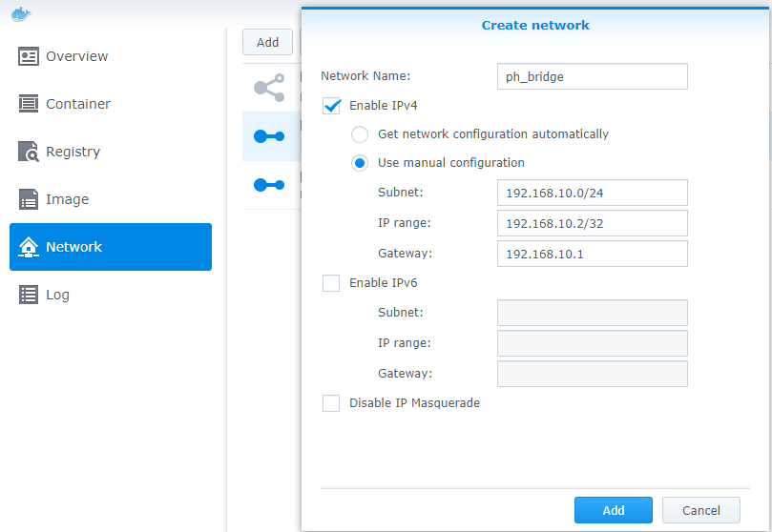This screenshot has height=532, width=772.
Task: Click the IPv4 Subnet field
Action: point(593,193)
